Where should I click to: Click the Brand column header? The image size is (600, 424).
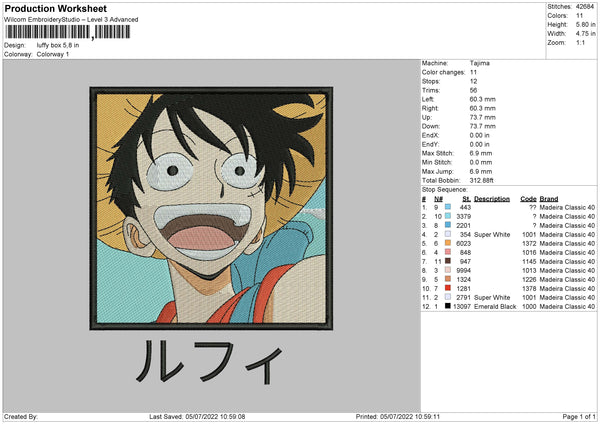549,199
